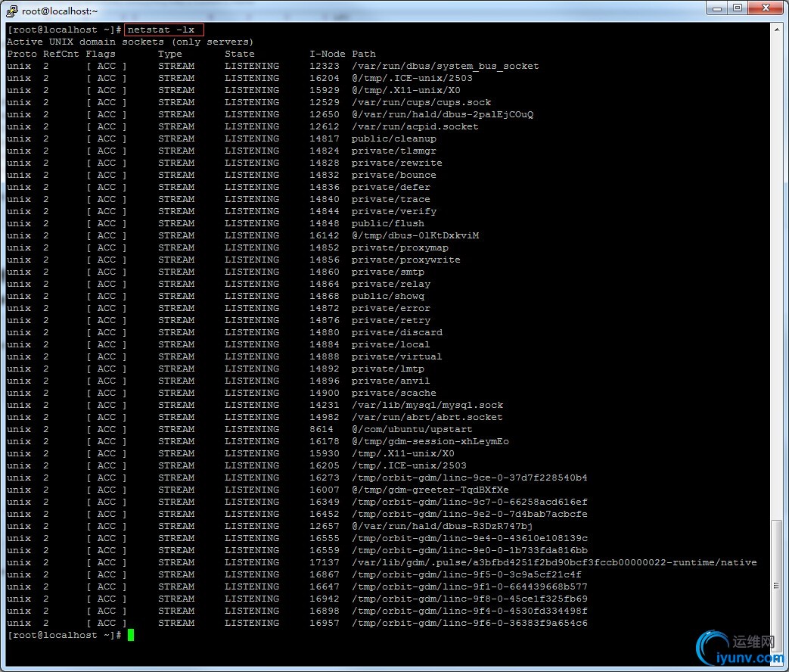
Task: Click I-Node value 17137
Action: [x=325, y=562]
